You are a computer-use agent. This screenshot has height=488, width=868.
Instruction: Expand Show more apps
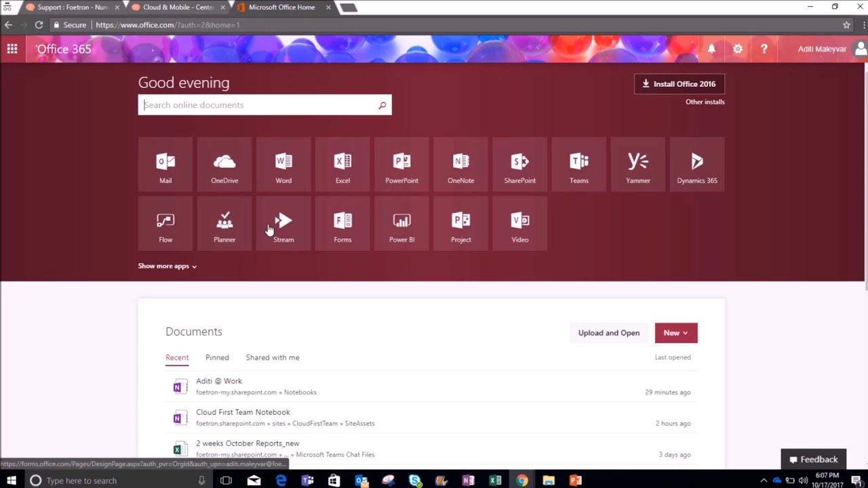tap(167, 266)
